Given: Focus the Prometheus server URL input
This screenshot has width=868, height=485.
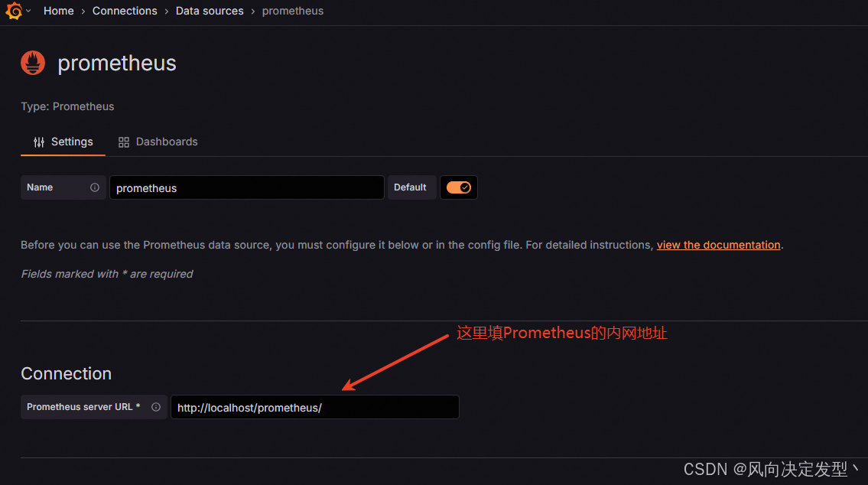Looking at the screenshot, I should pyautogui.click(x=315, y=407).
